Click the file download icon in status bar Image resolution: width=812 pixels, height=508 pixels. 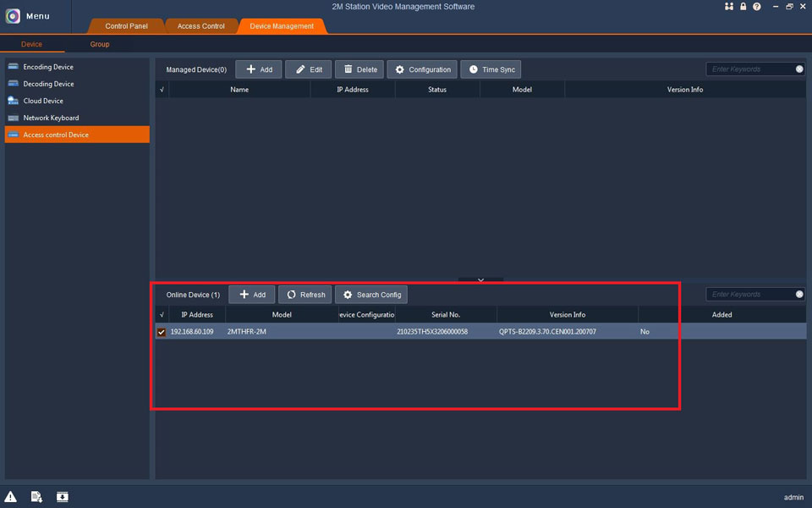(36, 496)
